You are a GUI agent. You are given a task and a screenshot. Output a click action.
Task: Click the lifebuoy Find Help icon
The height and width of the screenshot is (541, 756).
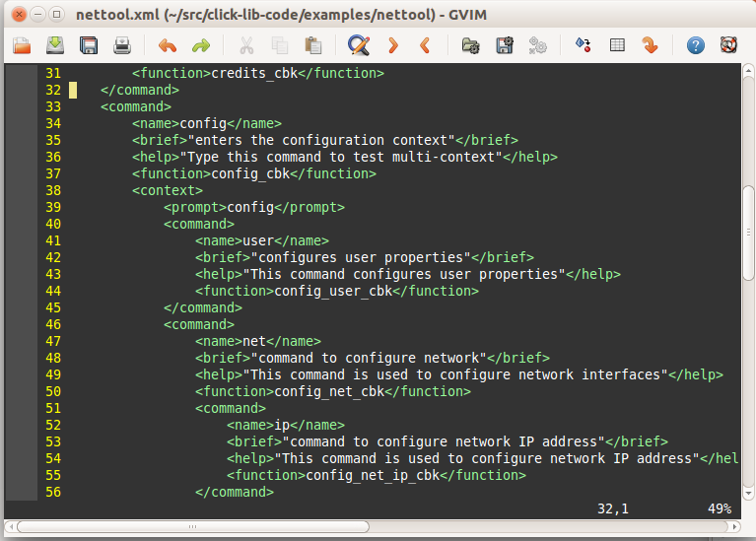click(x=728, y=45)
